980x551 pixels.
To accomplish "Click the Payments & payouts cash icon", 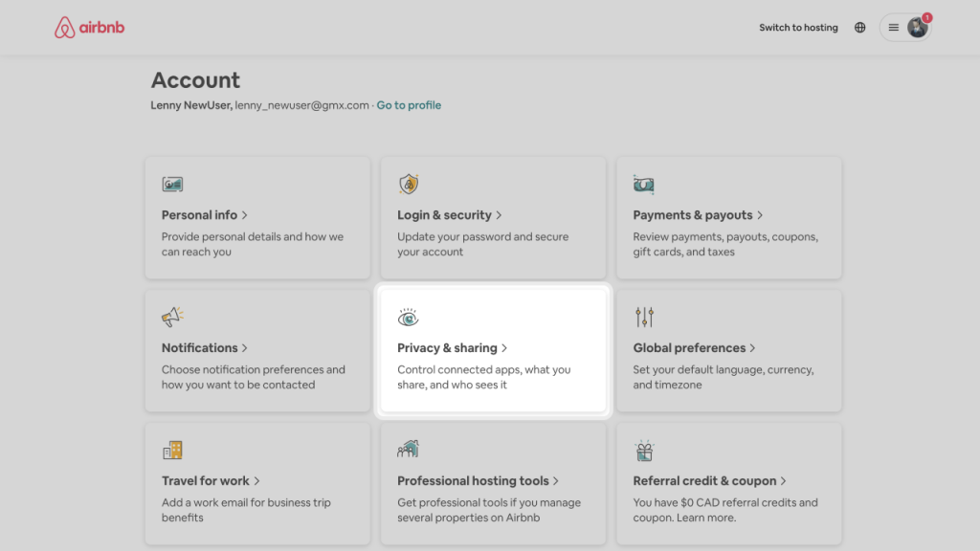I will pos(644,185).
